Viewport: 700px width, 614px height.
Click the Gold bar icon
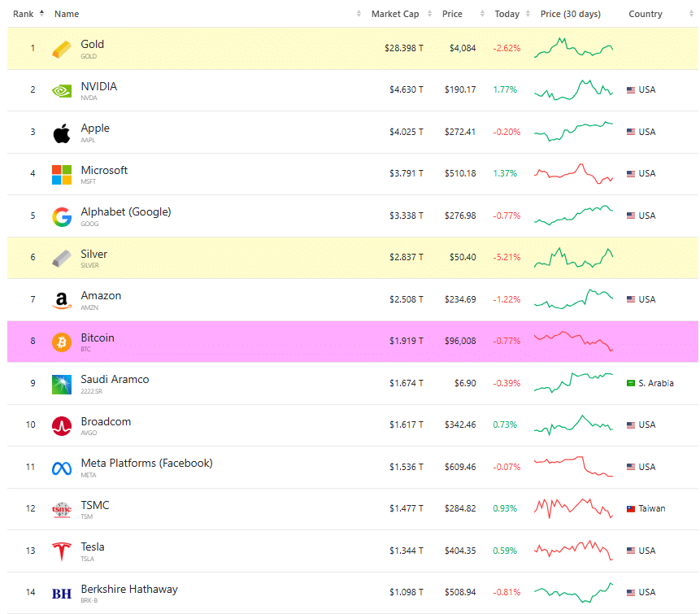tap(62, 49)
